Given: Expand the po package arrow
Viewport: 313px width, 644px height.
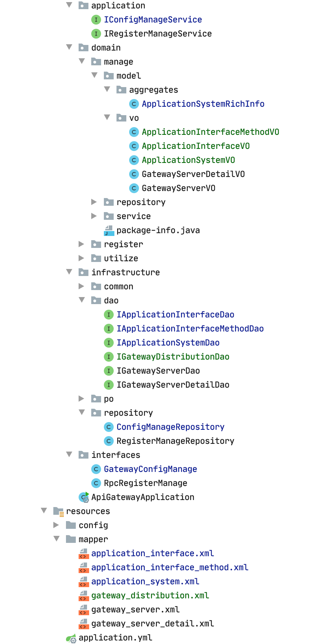Looking at the screenshot, I should point(81,399).
